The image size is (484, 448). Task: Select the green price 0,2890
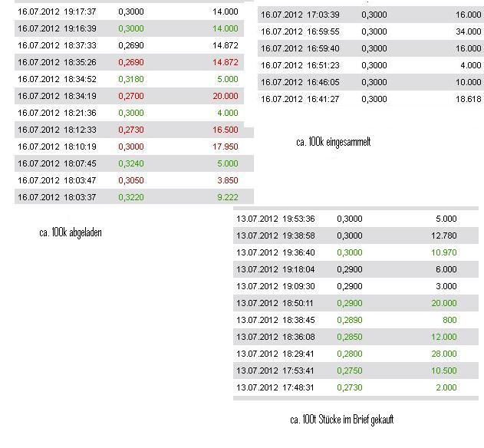coord(350,320)
